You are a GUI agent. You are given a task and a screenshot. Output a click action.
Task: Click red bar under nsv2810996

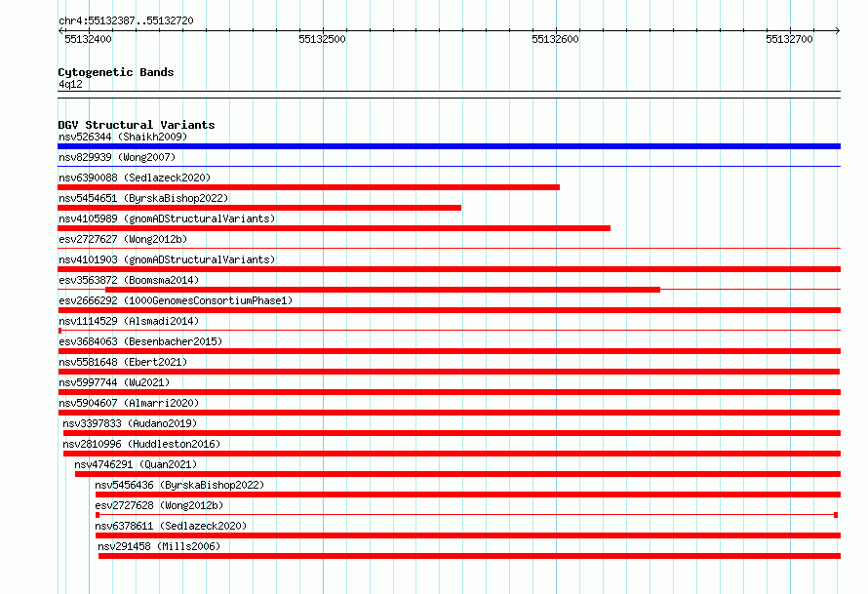pyautogui.click(x=452, y=454)
